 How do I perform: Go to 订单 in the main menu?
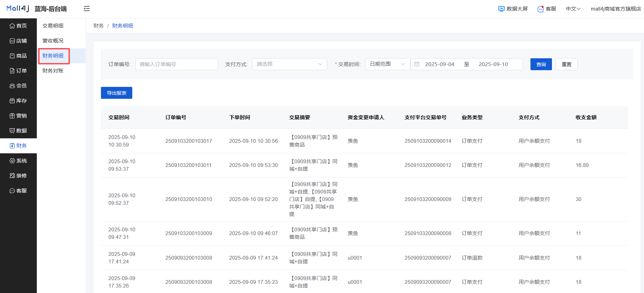point(18,71)
